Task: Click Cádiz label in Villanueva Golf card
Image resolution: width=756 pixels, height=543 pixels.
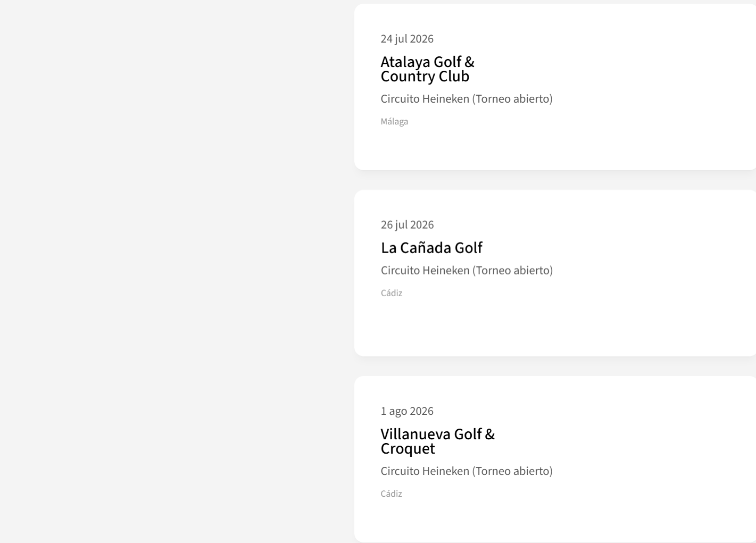Action: pos(392,494)
